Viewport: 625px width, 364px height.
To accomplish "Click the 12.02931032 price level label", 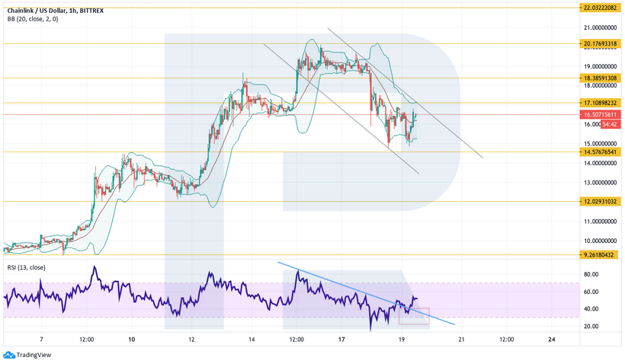I will click(x=600, y=202).
